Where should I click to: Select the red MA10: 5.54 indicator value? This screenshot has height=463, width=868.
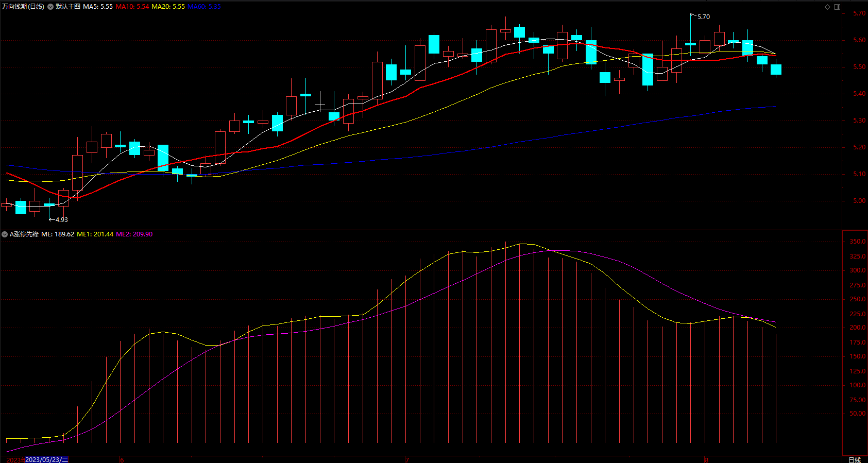tap(132, 7)
